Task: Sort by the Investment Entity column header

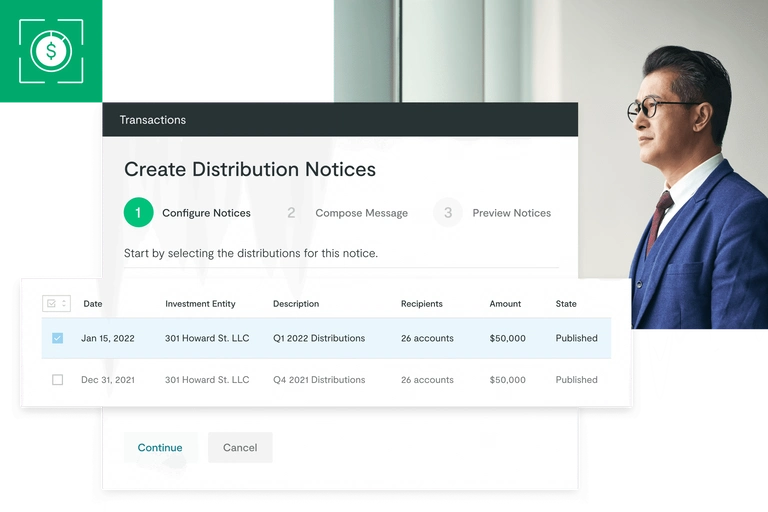Action: coord(200,304)
